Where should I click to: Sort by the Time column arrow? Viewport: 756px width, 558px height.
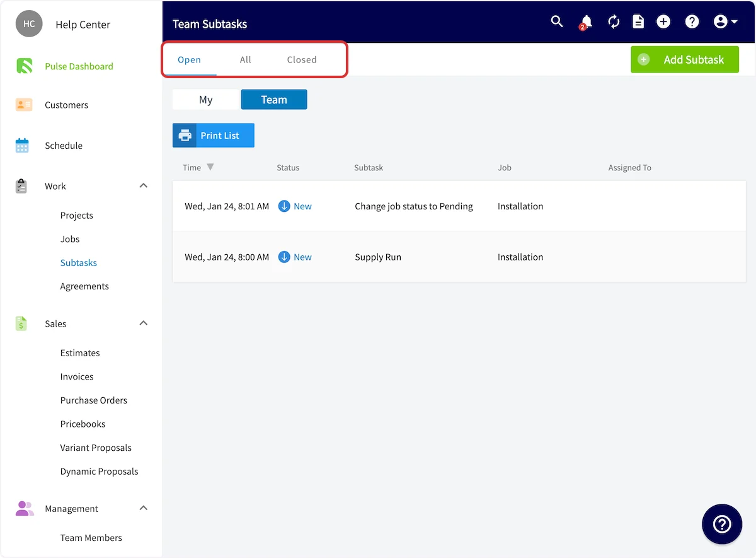(x=210, y=167)
